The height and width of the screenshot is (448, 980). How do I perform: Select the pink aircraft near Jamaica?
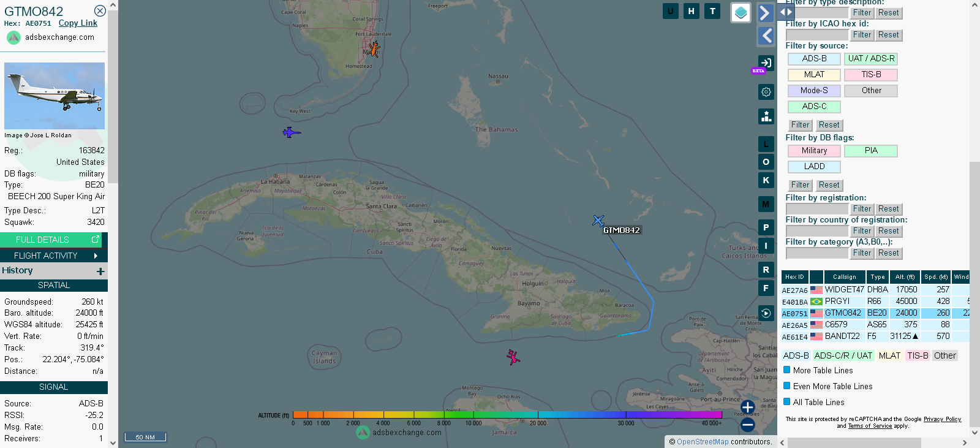pyautogui.click(x=513, y=357)
